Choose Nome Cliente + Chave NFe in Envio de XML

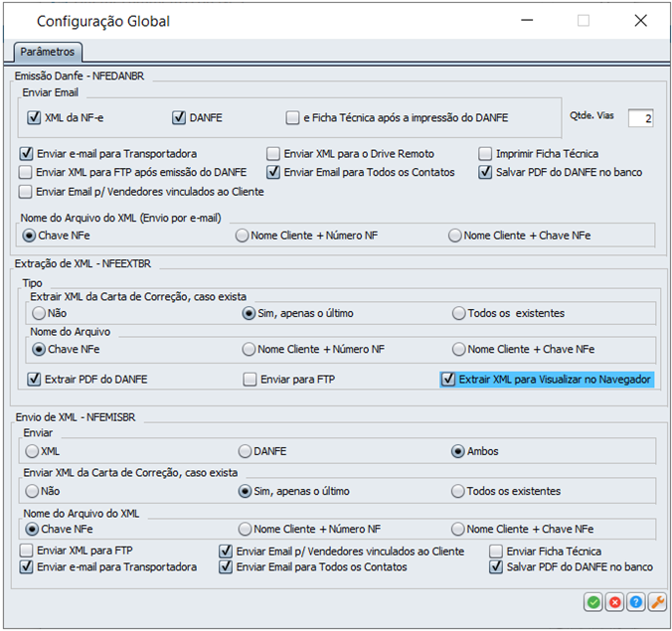458,529
